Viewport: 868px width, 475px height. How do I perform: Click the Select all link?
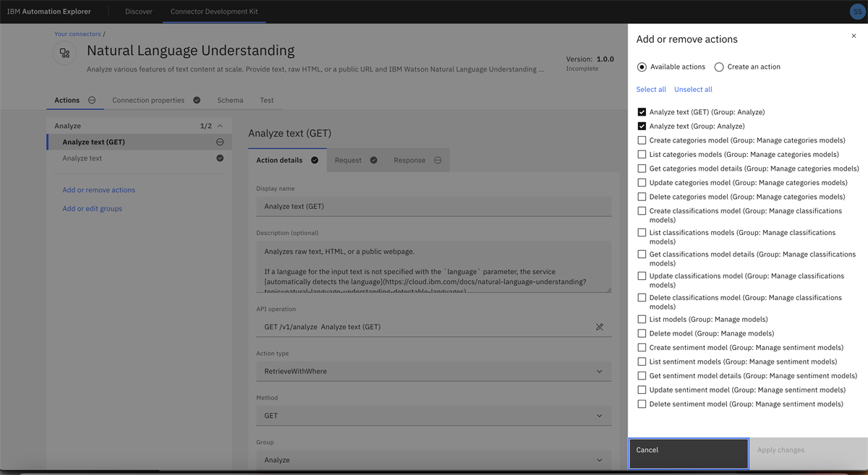(651, 90)
